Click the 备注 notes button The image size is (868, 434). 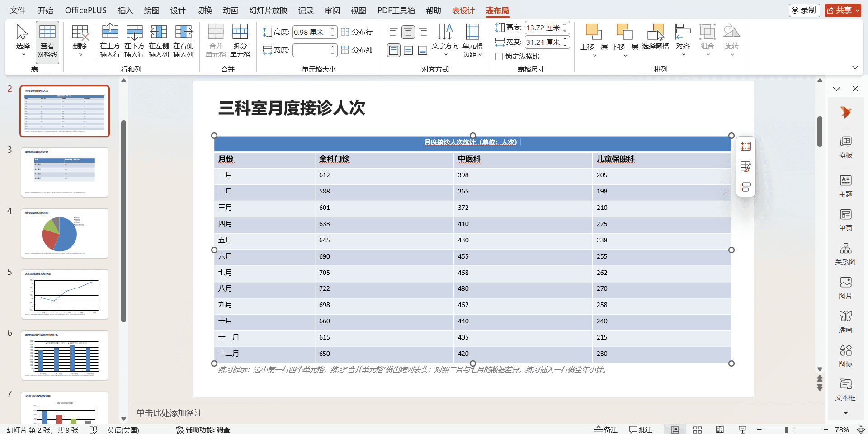(x=606, y=429)
